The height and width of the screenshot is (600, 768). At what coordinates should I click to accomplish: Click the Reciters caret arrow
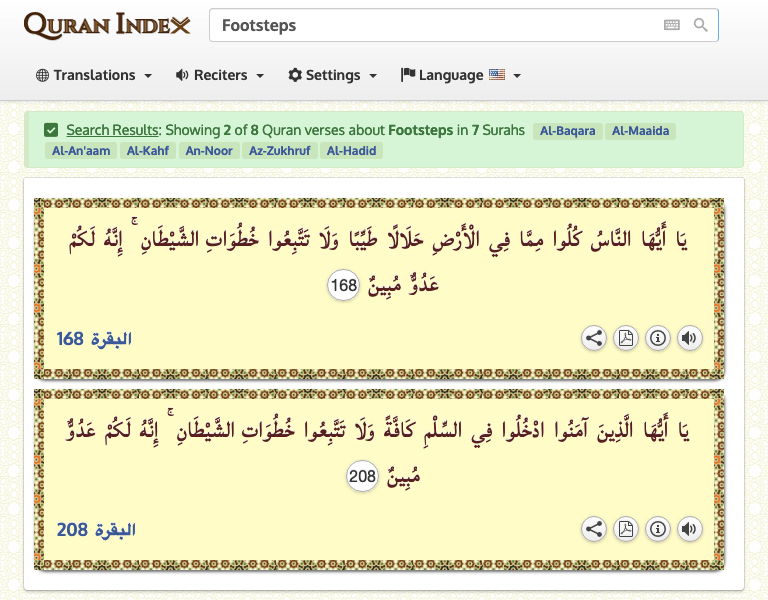260,76
